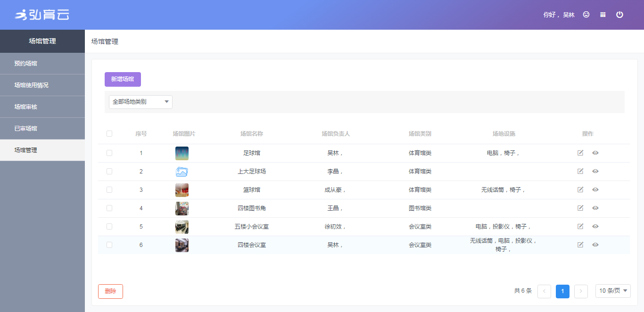The image size is (644, 312).
Task: Check the box for row 1 足球馆
Action: [109, 153]
